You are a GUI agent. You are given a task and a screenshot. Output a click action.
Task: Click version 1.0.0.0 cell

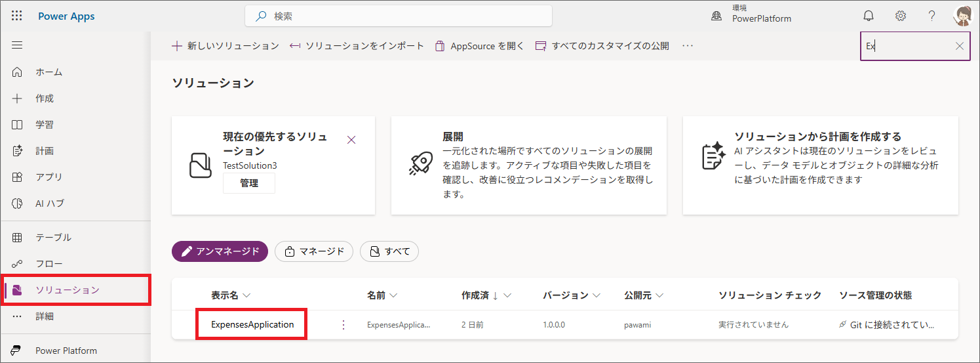pyautogui.click(x=554, y=325)
